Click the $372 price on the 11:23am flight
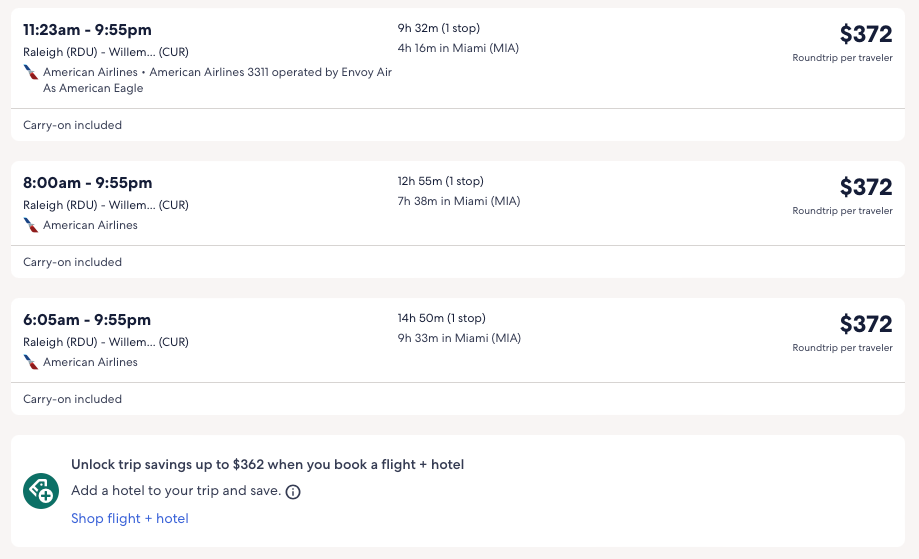919x559 pixels. pyautogui.click(x=865, y=34)
